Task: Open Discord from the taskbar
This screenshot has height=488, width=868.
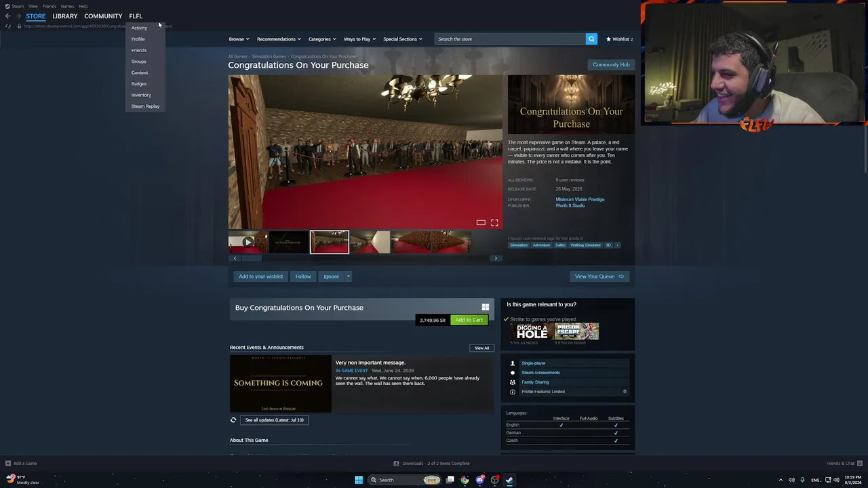Action: pyautogui.click(x=480, y=480)
